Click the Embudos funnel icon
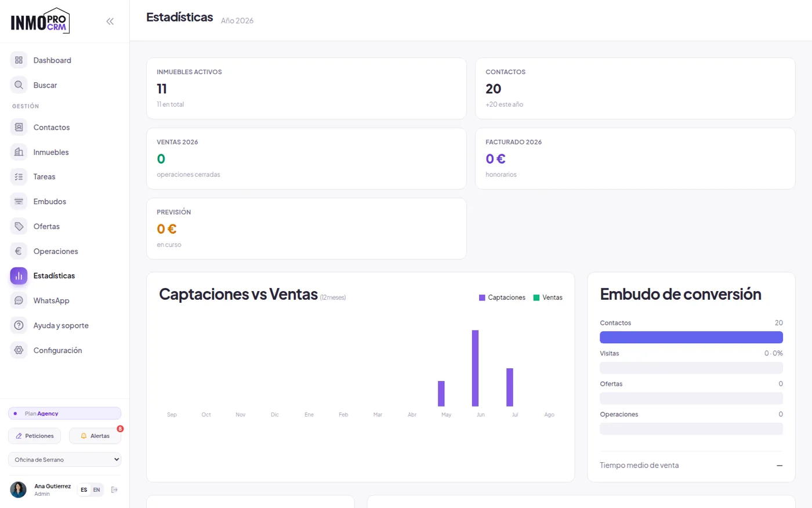Image resolution: width=812 pixels, height=508 pixels. coord(19,202)
